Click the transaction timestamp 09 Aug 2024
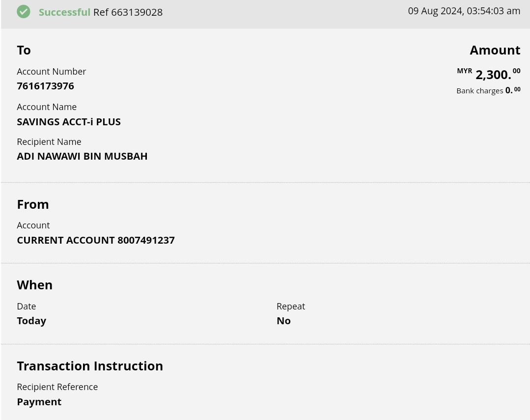This screenshot has height=420, width=530. pos(464,11)
